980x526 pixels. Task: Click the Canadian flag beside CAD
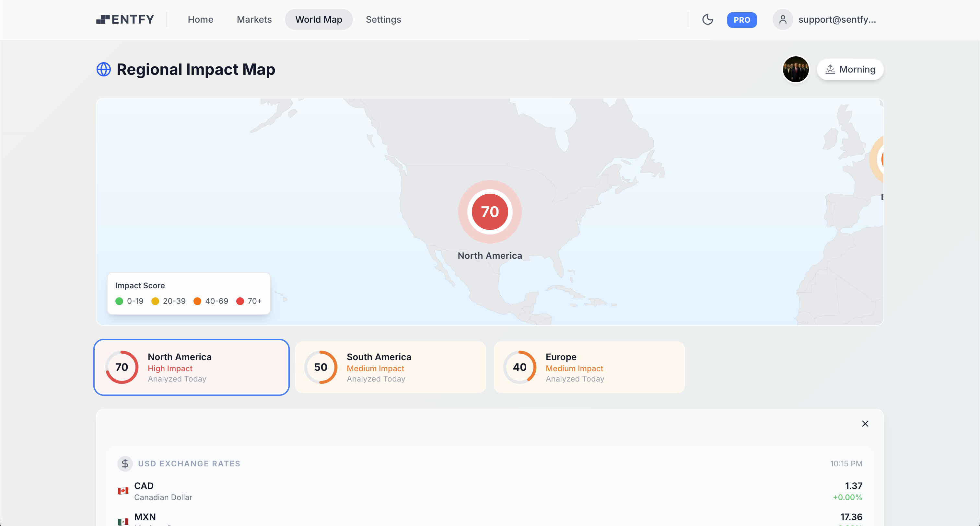pyautogui.click(x=123, y=491)
